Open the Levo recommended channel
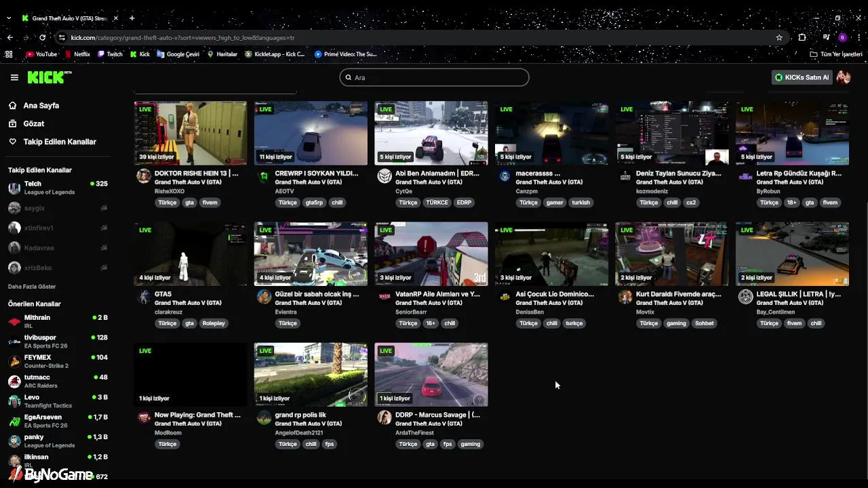The image size is (868, 488). (x=58, y=401)
